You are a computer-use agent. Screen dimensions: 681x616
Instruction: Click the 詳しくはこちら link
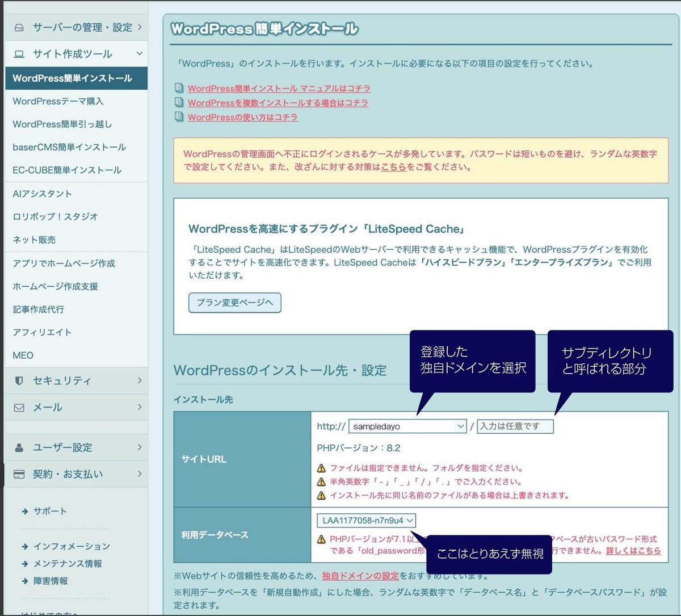coord(633,551)
